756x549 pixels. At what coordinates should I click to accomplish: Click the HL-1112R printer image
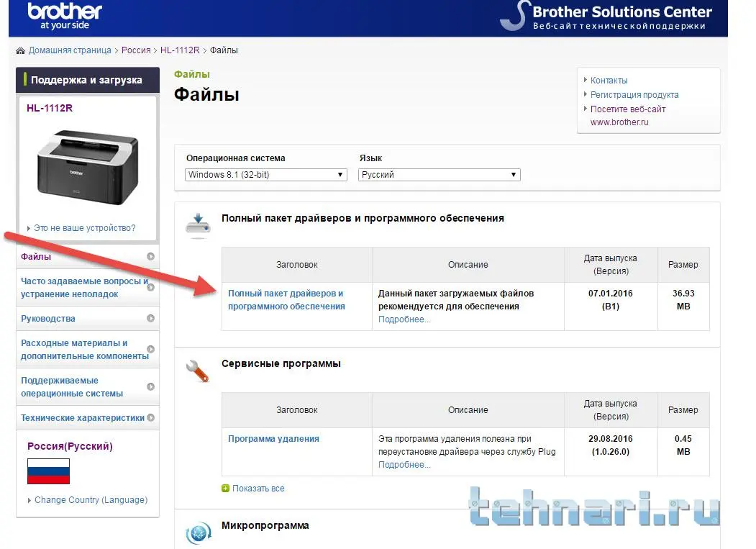(88, 167)
